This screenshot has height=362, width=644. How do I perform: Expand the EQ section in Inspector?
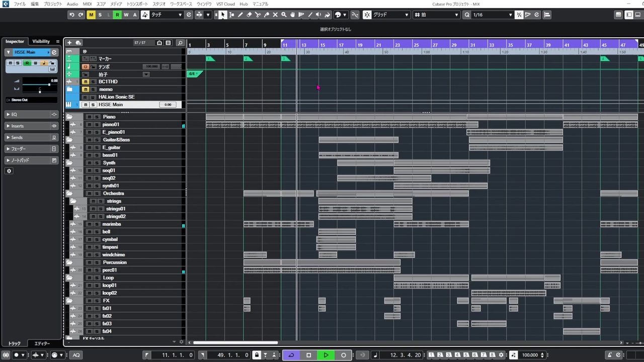pyautogui.click(x=32, y=115)
